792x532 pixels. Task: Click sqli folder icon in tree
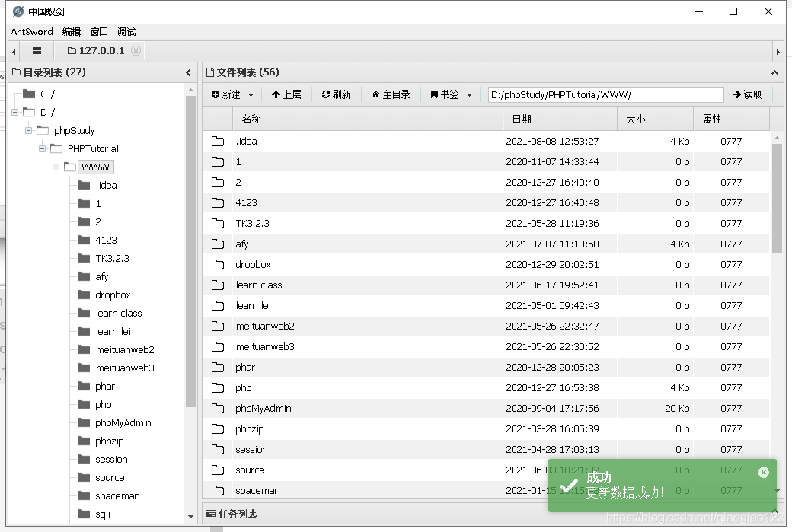[84, 514]
